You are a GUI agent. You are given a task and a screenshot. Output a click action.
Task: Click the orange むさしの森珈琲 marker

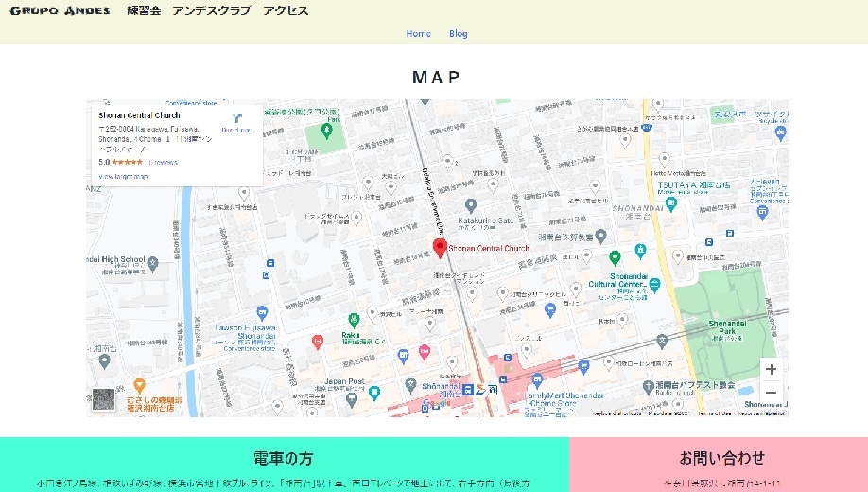(140, 386)
